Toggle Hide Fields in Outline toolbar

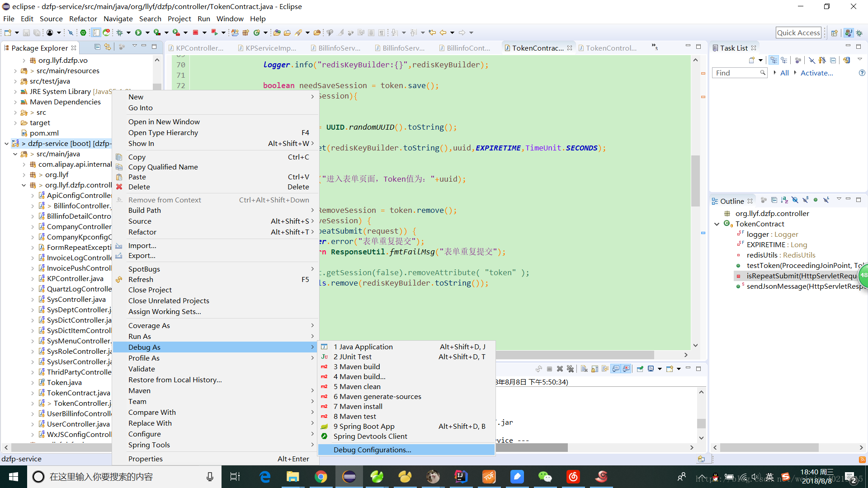[795, 200]
